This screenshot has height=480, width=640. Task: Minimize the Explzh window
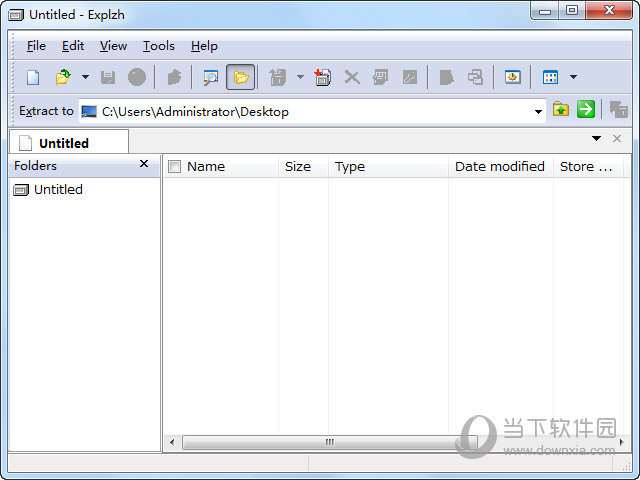click(x=545, y=11)
